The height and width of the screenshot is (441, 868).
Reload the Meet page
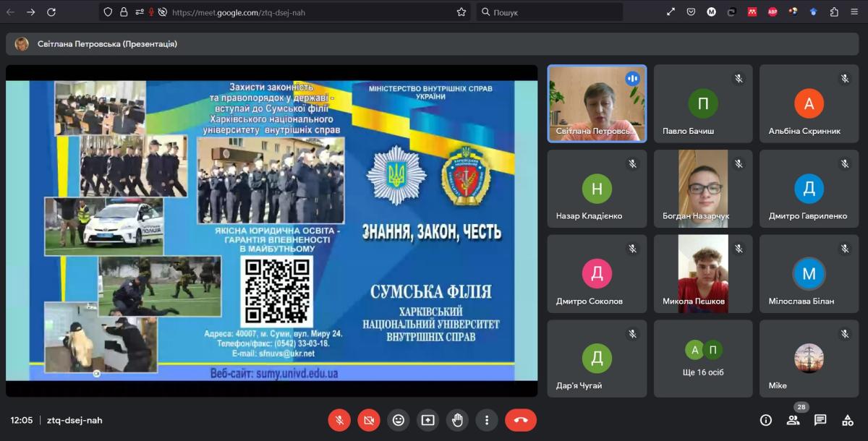coord(51,12)
